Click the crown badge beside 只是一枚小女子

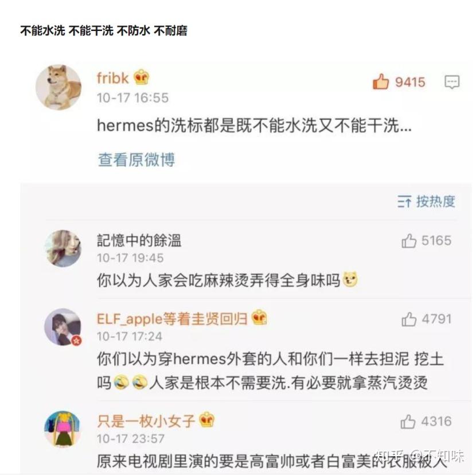(x=206, y=420)
